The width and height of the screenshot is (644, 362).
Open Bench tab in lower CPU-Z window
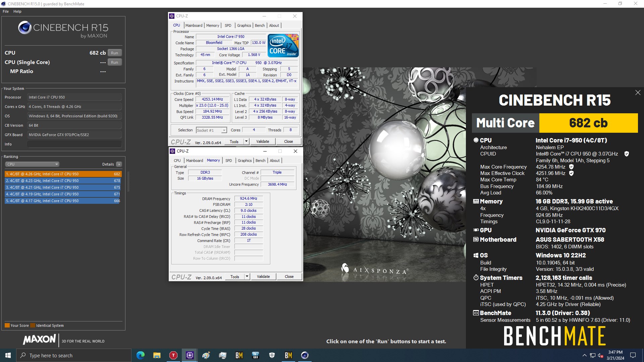coord(260,161)
